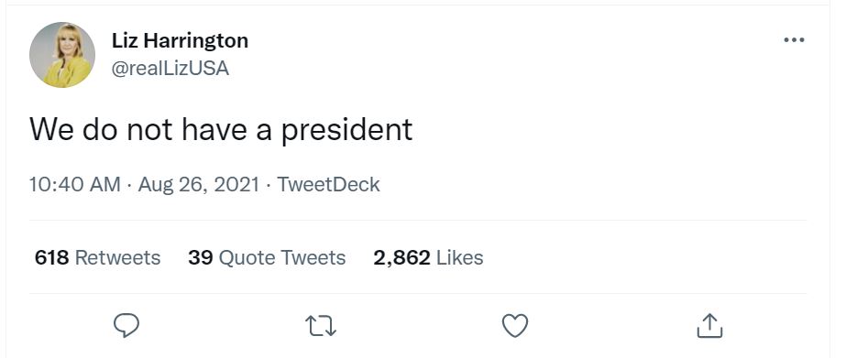The height and width of the screenshot is (358, 868).
Task: Click the 2,862 like count number
Action: pos(401,258)
